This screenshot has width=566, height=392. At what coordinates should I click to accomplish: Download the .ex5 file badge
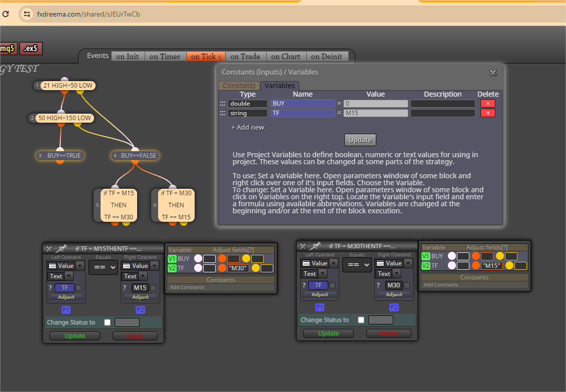(x=31, y=49)
